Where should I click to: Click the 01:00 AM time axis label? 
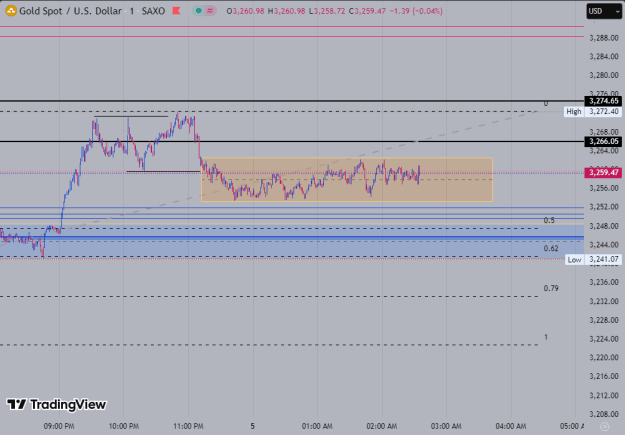coord(317,426)
